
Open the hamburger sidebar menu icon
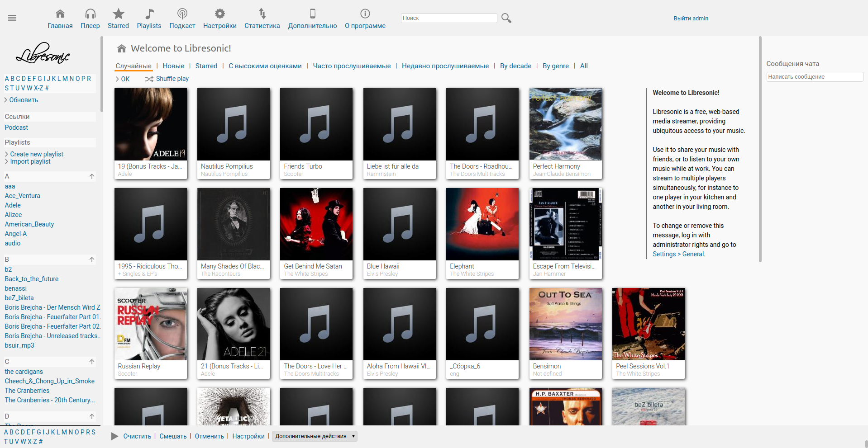click(x=12, y=18)
